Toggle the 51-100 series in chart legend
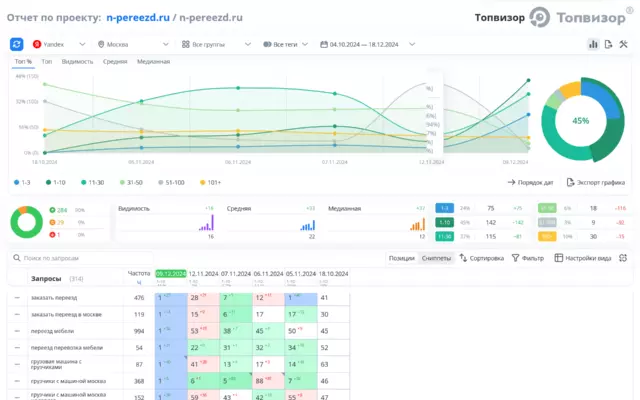The image size is (640, 400). (171, 182)
